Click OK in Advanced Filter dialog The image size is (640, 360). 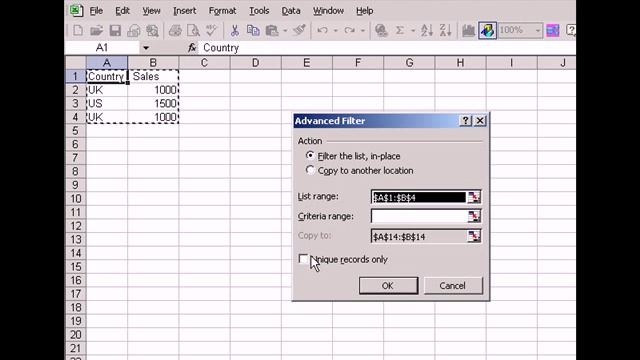[388, 286]
